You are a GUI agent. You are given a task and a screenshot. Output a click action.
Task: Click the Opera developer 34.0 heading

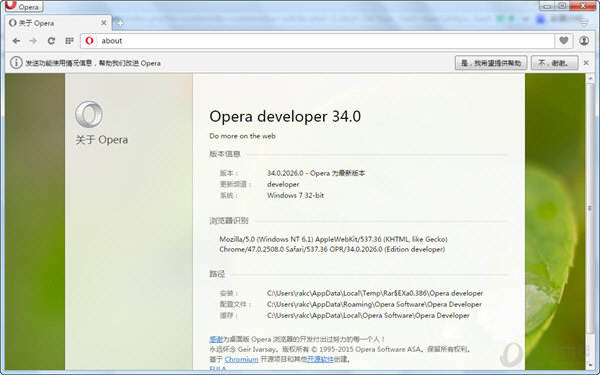point(285,116)
